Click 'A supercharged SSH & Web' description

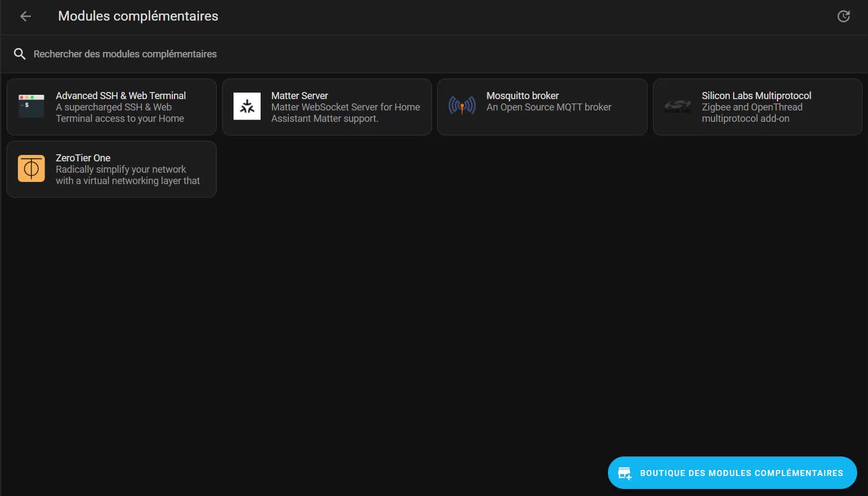point(114,107)
